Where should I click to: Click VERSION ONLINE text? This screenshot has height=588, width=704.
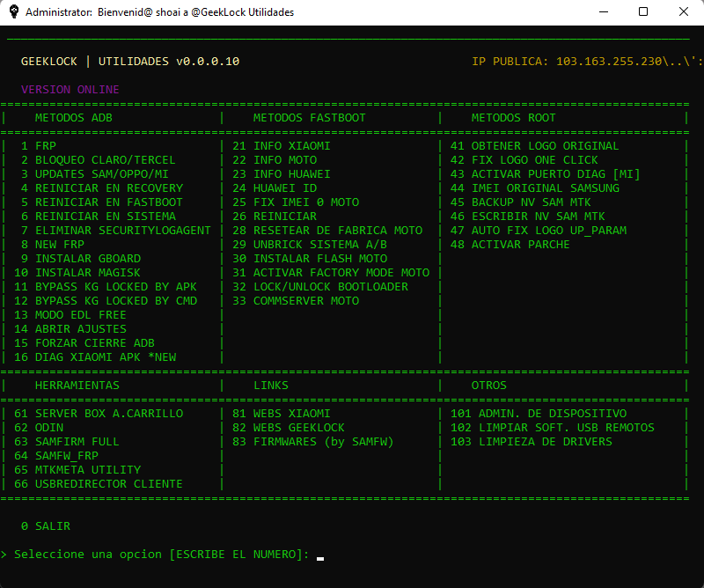59,89
